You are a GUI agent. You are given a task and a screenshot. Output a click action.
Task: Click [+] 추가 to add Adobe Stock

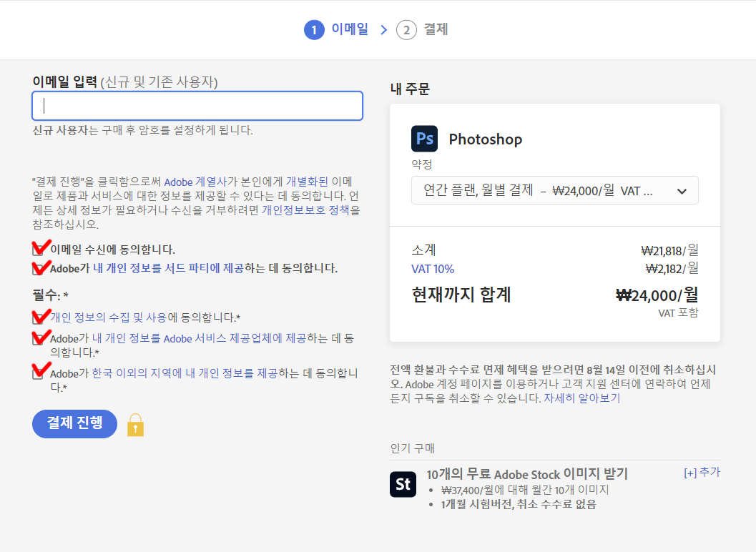tap(702, 473)
